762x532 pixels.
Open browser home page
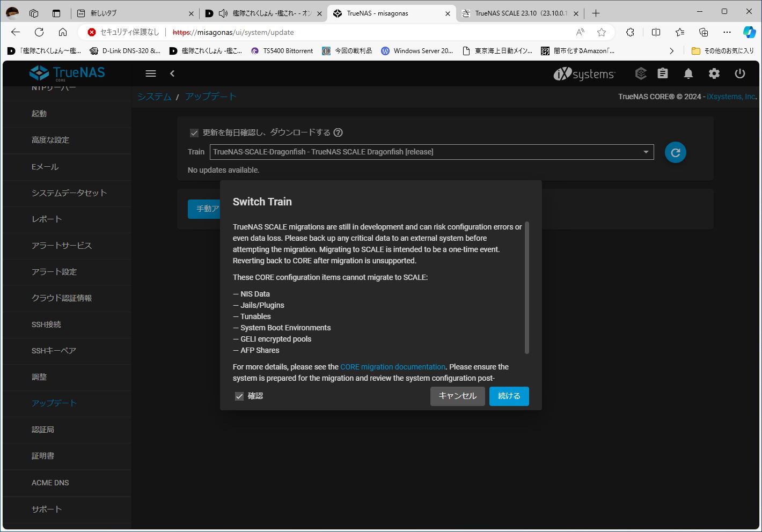[63, 32]
